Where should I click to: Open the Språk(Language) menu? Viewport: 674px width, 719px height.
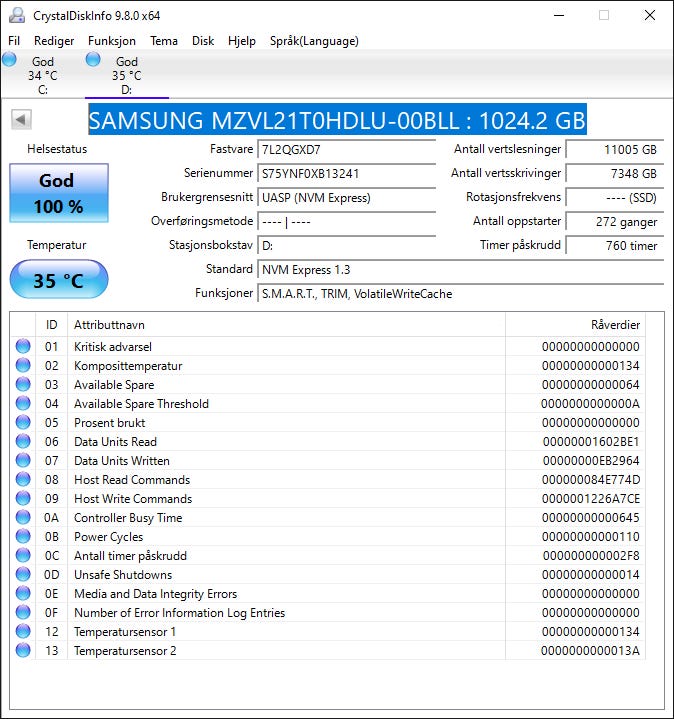[x=314, y=41]
